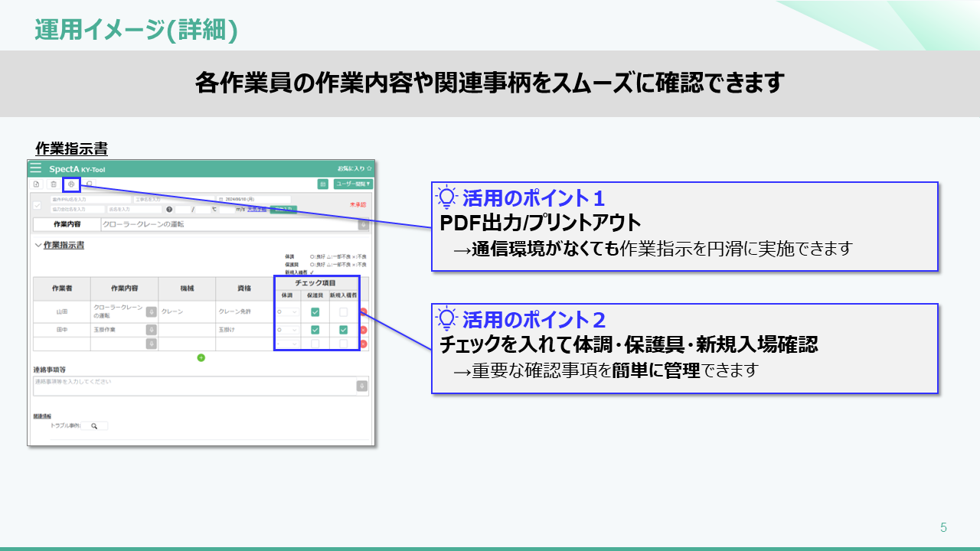
Task: Click the 連絡事項等 text input field
Action: click(191, 386)
